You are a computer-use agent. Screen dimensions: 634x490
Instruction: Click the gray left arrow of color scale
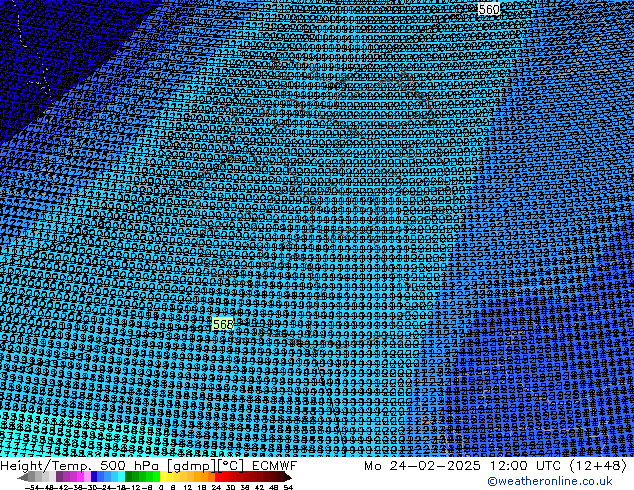[x=23, y=477]
